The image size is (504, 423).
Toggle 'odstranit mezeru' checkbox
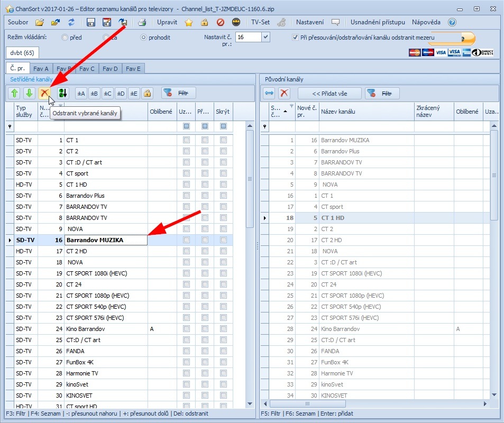295,38
